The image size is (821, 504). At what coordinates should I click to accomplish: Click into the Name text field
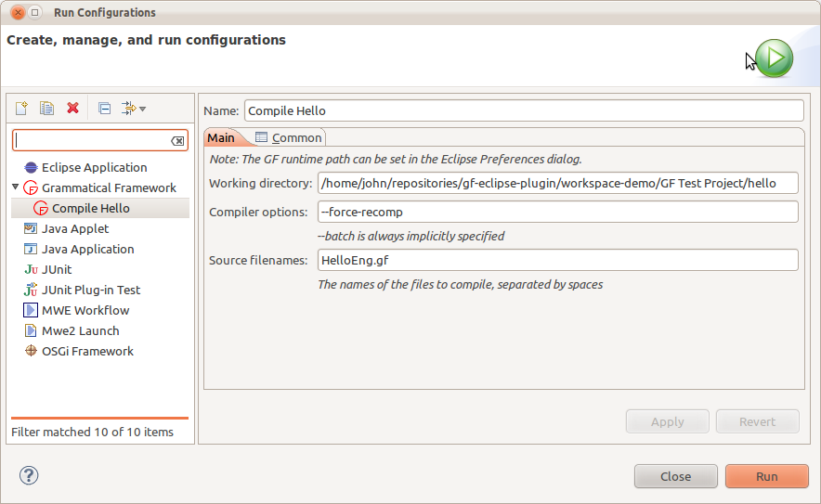tap(523, 110)
